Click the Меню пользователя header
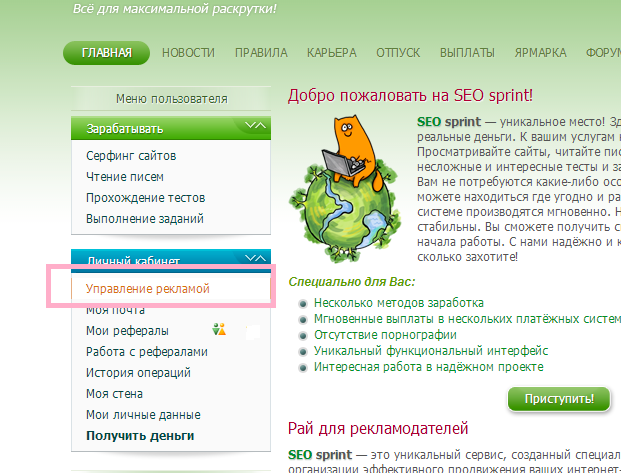This screenshot has width=621, height=473. coord(171,99)
